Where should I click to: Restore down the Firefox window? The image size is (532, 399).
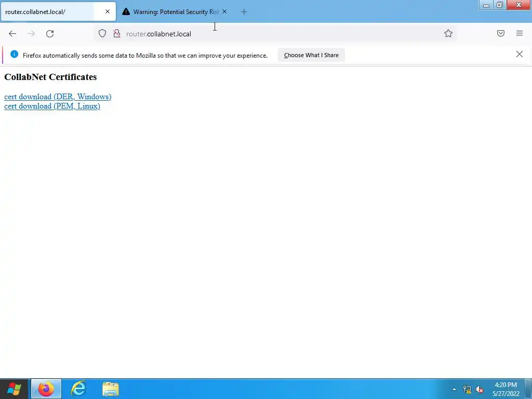499,5
